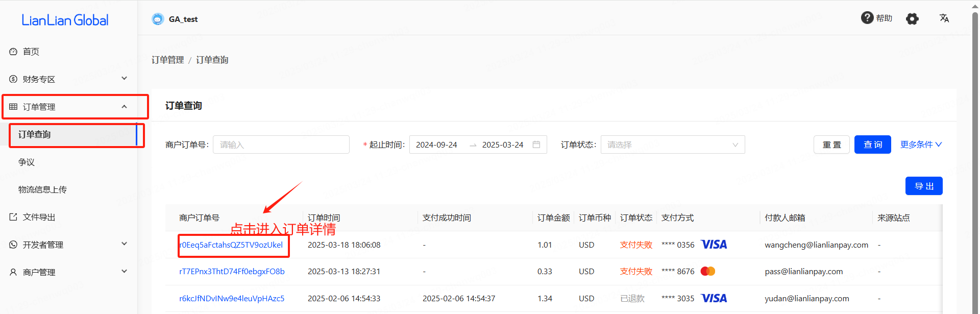
Task: Click the blue 查询 search button
Action: point(872,144)
